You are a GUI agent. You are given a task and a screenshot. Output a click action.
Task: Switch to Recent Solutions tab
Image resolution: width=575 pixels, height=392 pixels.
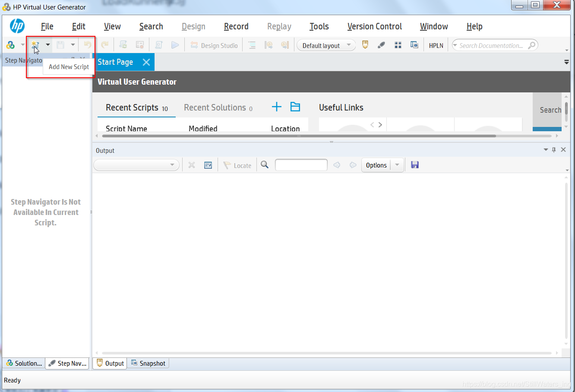(x=218, y=107)
